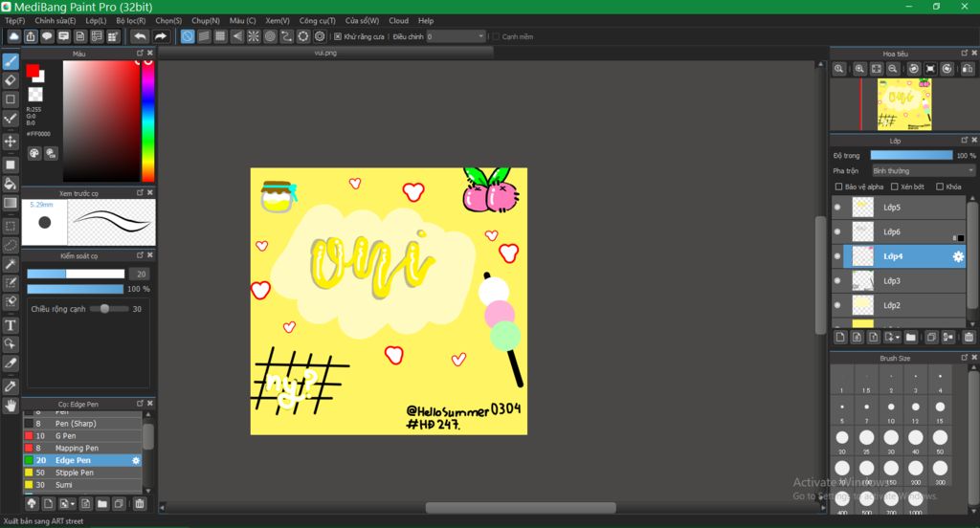Open the Chỉnh sửa(E) menu
This screenshot has width=980, height=528.
[55, 21]
